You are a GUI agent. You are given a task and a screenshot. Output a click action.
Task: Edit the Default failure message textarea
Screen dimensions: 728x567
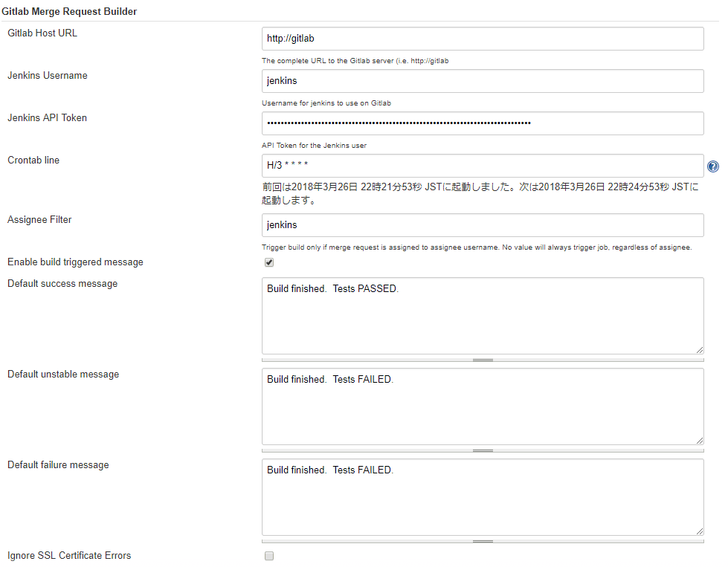click(x=483, y=497)
